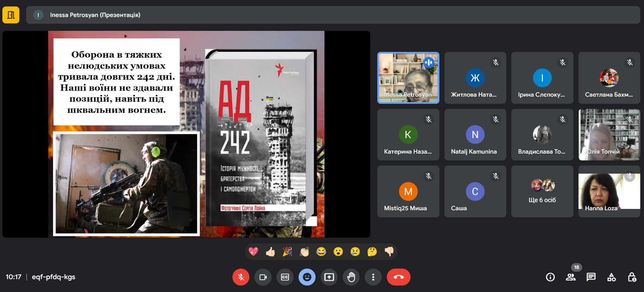Open meeting details info icon
The height and width of the screenshot is (292, 644).
[x=550, y=277]
